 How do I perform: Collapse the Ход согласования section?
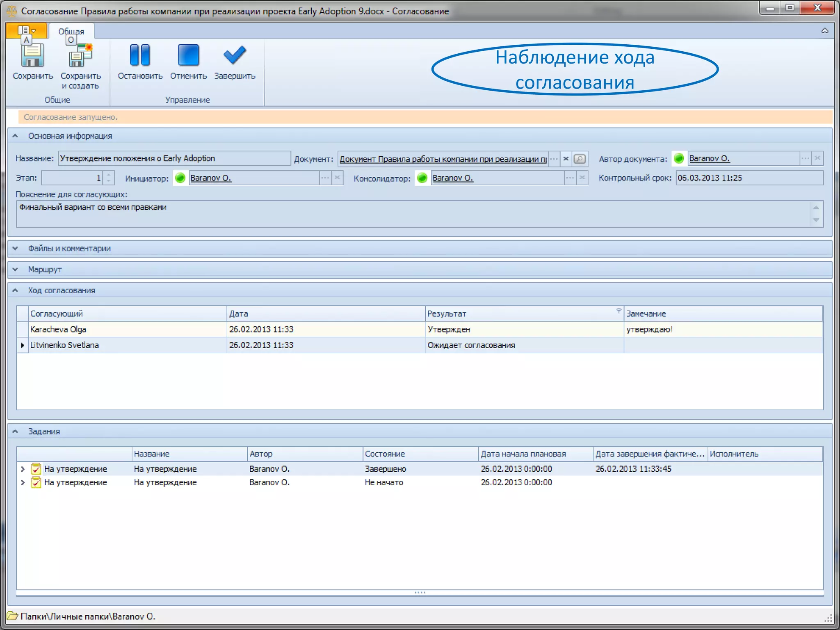15,290
